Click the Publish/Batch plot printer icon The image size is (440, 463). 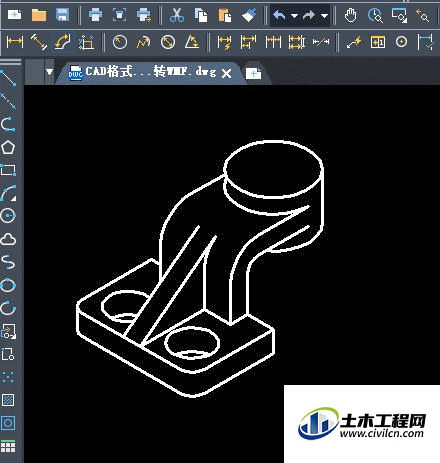click(x=144, y=15)
